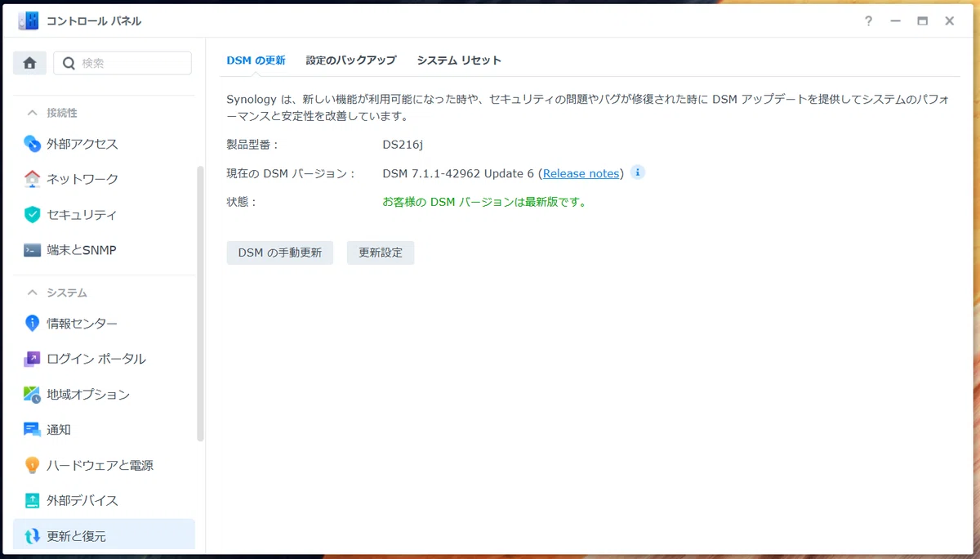The image size is (980, 559).
Task: Click into the 検索 search field
Action: (x=122, y=63)
